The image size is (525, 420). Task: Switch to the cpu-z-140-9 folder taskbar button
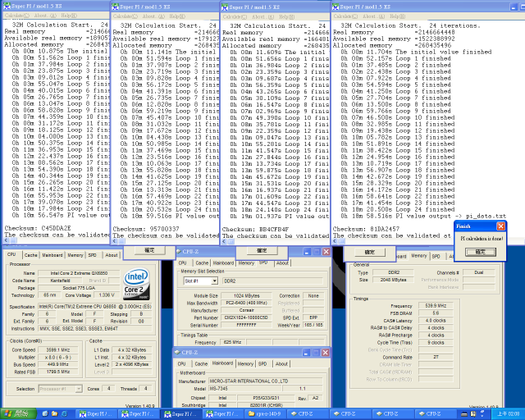point(267,414)
